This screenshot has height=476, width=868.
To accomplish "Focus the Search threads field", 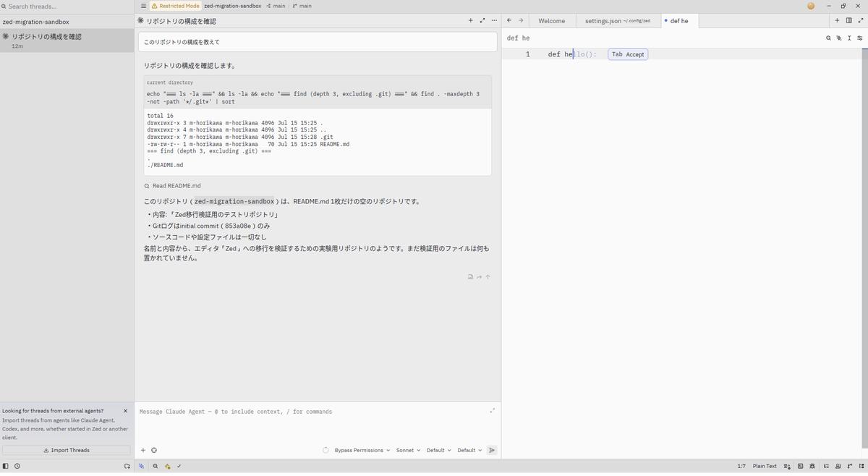I will tap(67, 7).
